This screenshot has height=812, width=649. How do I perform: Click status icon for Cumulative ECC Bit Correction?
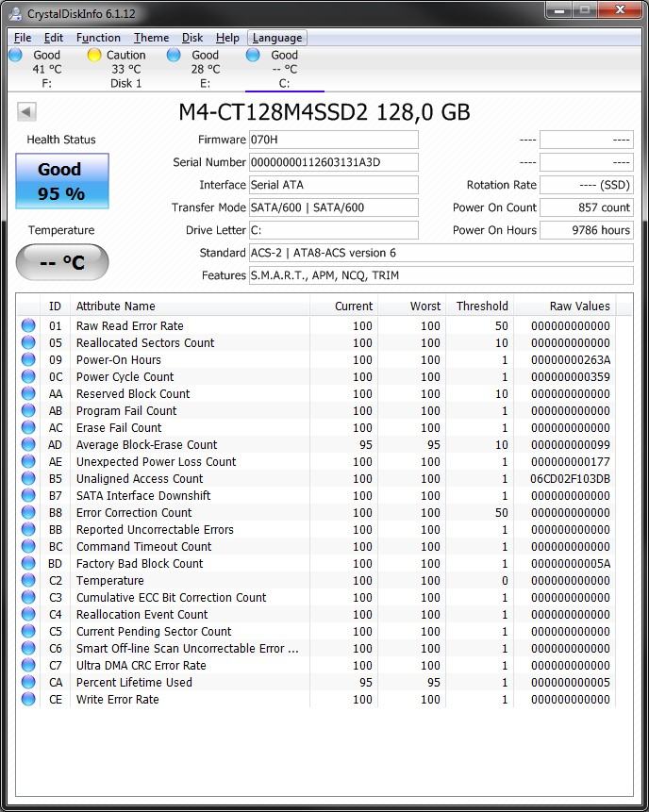pyautogui.click(x=28, y=597)
